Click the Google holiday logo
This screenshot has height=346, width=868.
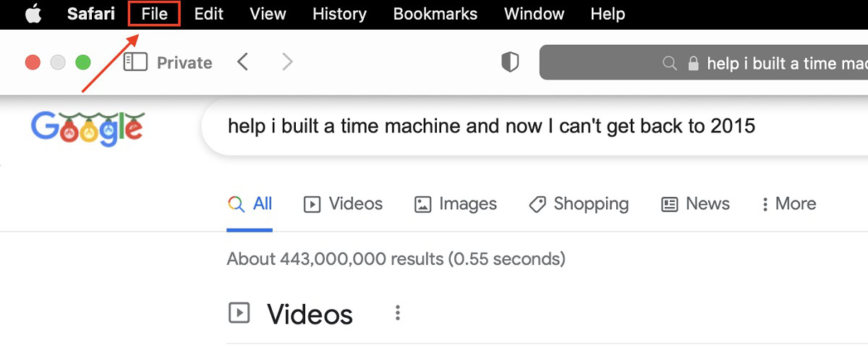87,128
